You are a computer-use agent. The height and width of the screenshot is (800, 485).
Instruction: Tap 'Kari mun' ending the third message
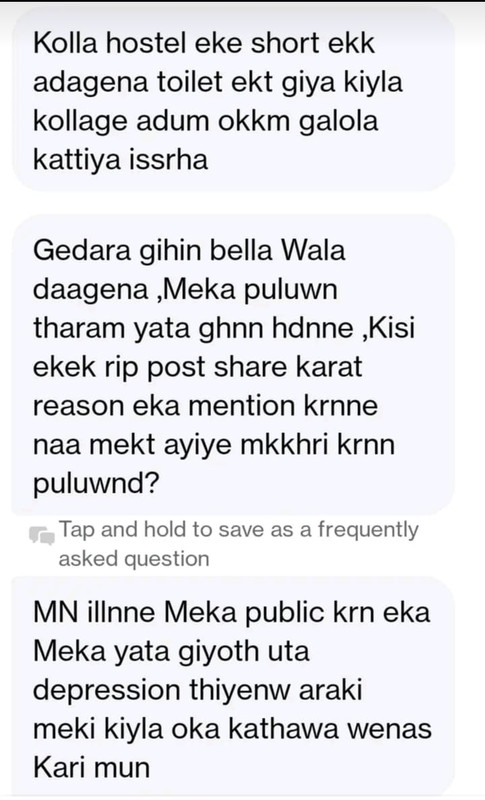click(91, 767)
